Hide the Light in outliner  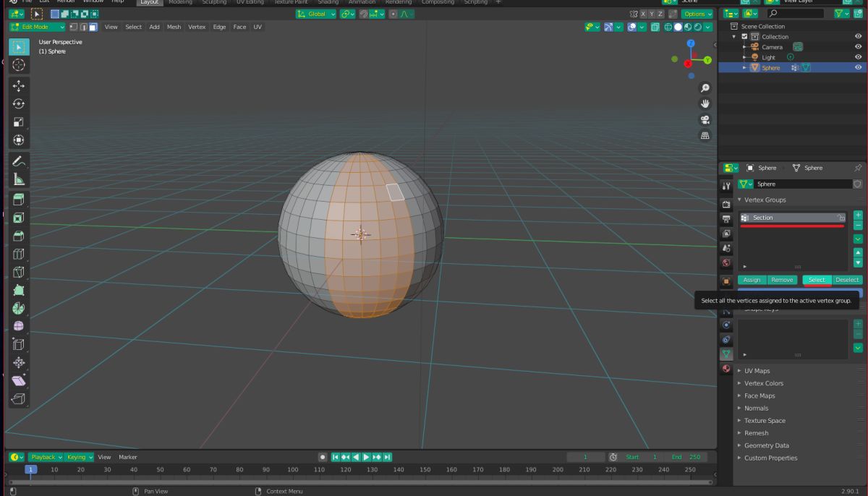858,57
